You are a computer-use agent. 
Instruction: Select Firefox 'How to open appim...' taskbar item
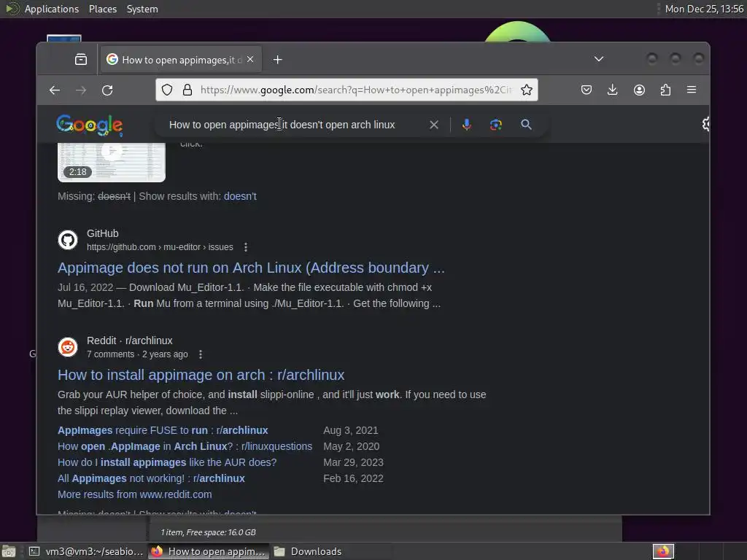(208, 551)
